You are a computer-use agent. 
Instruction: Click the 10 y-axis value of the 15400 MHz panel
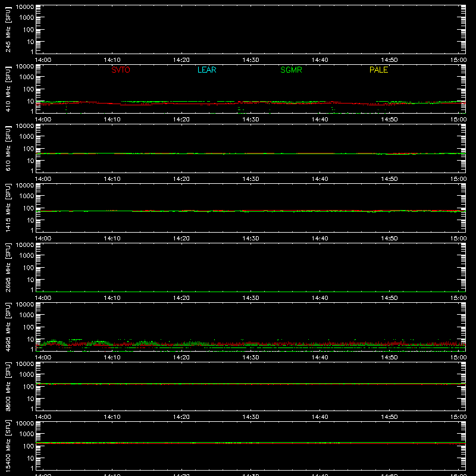coord(30,458)
